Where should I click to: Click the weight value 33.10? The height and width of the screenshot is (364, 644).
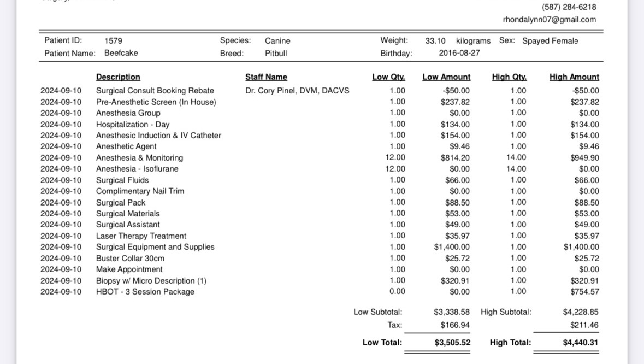pyautogui.click(x=435, y=41)
